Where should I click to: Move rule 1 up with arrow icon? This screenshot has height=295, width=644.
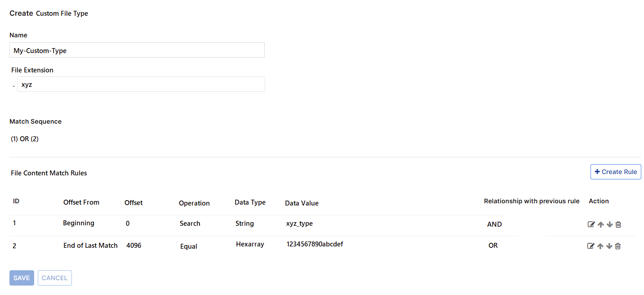tap(600, 224)
